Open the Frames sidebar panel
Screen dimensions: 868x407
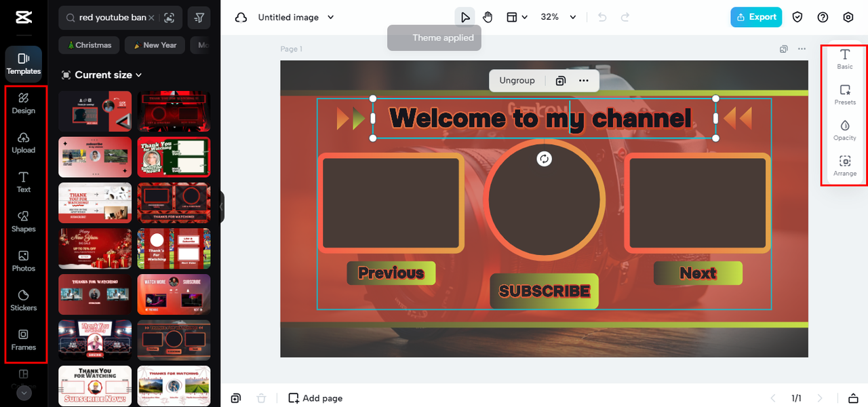[x=24, y=339]
